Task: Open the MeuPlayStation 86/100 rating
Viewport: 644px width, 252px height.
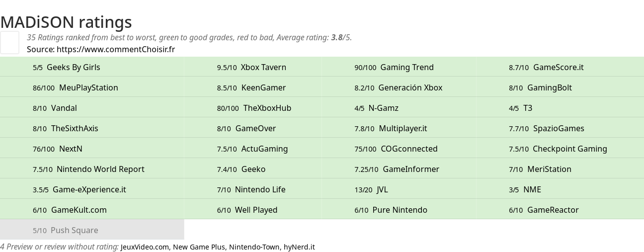Action: pos(92,87)
